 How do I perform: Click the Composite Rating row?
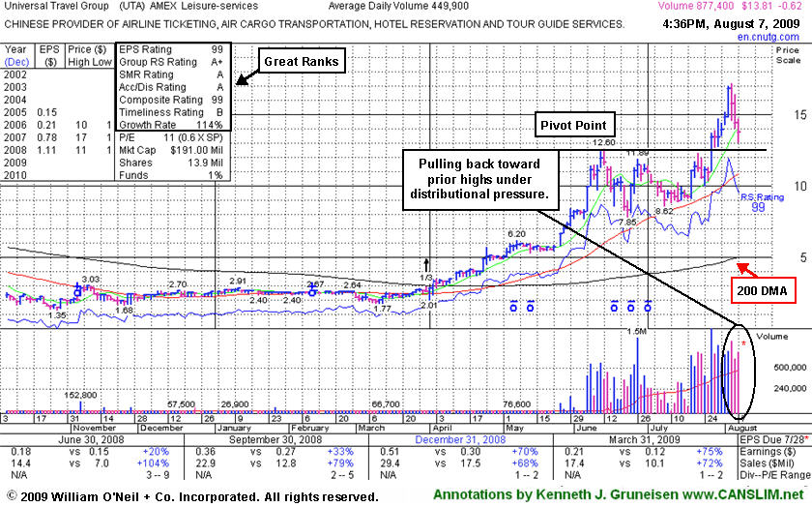click(x=171, y=100)
